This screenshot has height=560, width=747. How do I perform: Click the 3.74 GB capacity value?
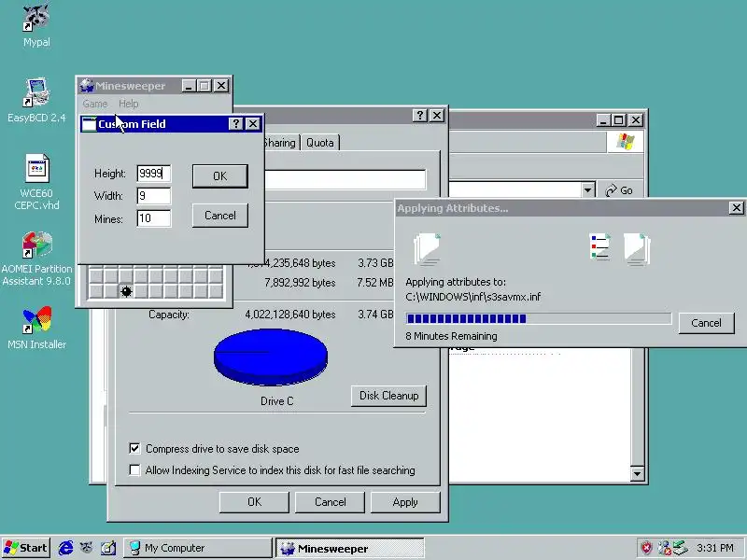tap(375, 315)
